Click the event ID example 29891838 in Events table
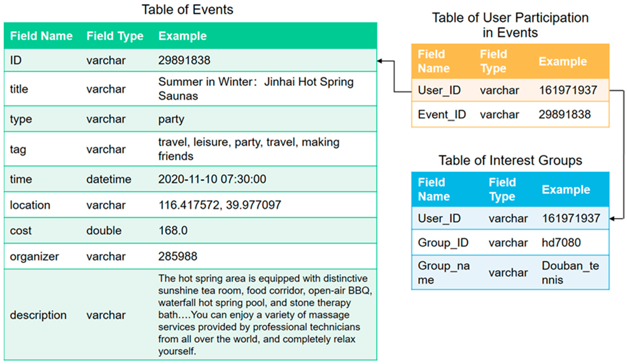 [x=184, y=60]
